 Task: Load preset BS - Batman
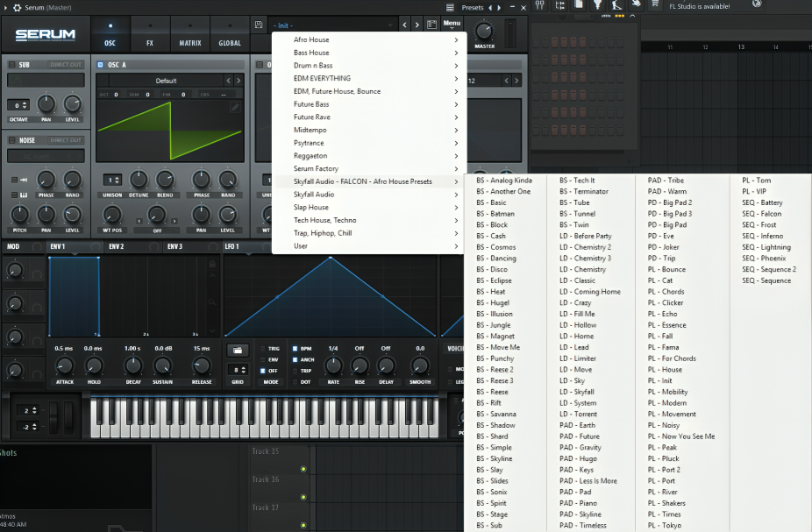[495, 214]
